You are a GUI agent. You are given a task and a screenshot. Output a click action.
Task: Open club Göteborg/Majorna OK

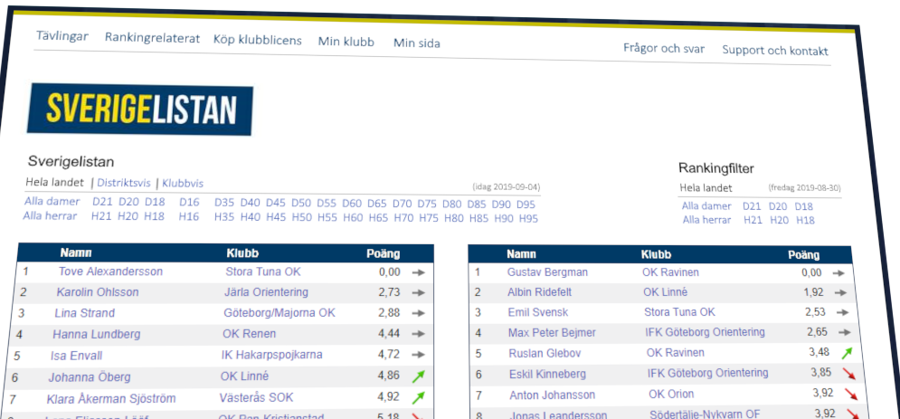point(280,313)
